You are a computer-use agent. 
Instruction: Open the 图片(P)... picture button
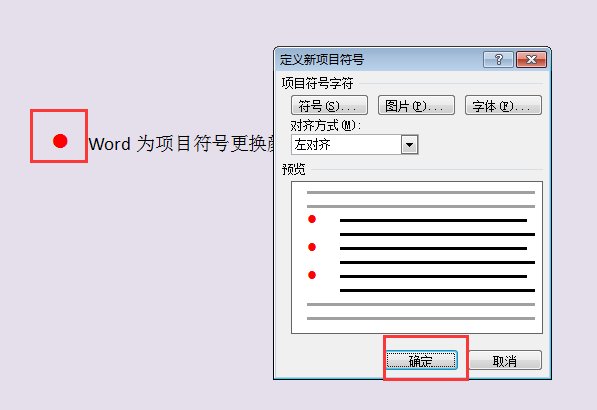(416, 105)
